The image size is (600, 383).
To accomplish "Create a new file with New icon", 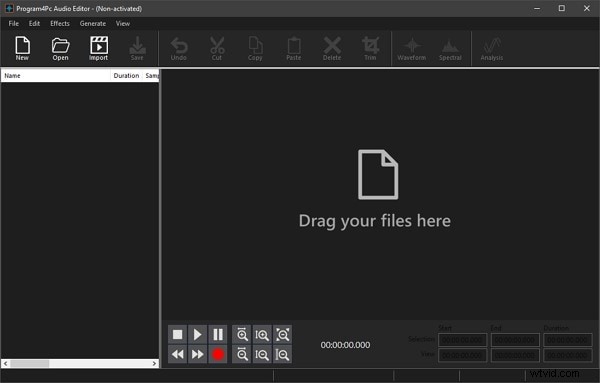I will point(22,48).
